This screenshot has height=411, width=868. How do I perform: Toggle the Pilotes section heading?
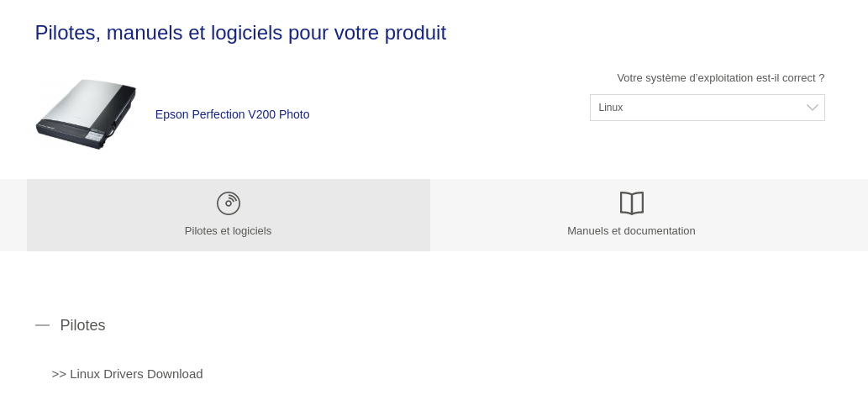coord(82,325)
